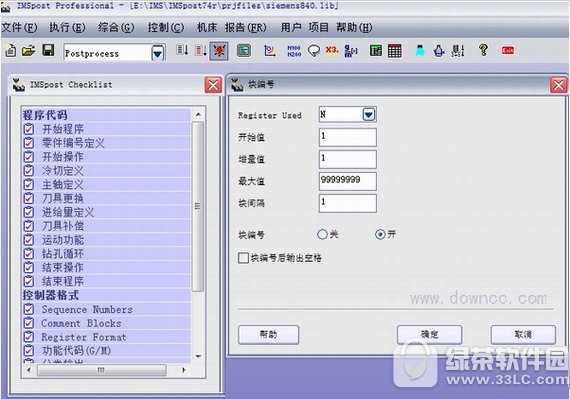Select 结束操作 in the checklist
The image size is (570, 399).
pos(106,267)
